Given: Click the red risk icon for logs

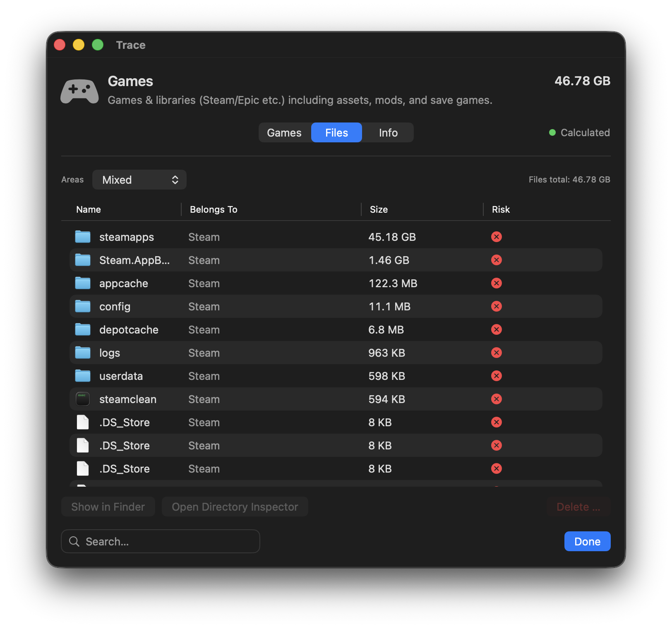Looking at the screenshot, I should tap(496, 353).
